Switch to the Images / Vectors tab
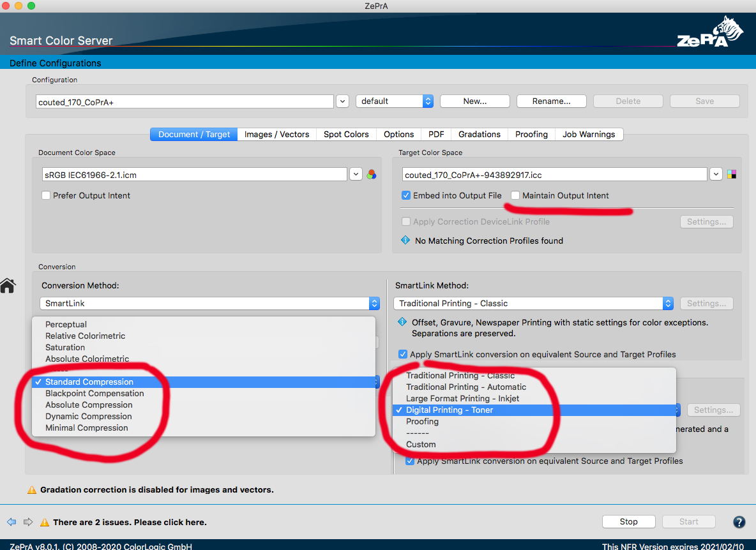Viewport: 756px width, 550px height. coord(276,135)
